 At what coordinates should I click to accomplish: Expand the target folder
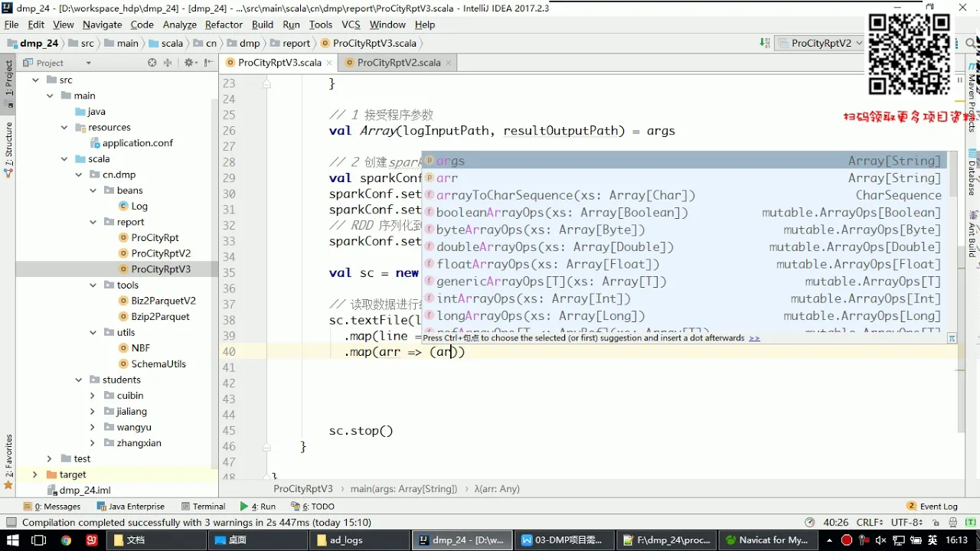click(35, 474)
